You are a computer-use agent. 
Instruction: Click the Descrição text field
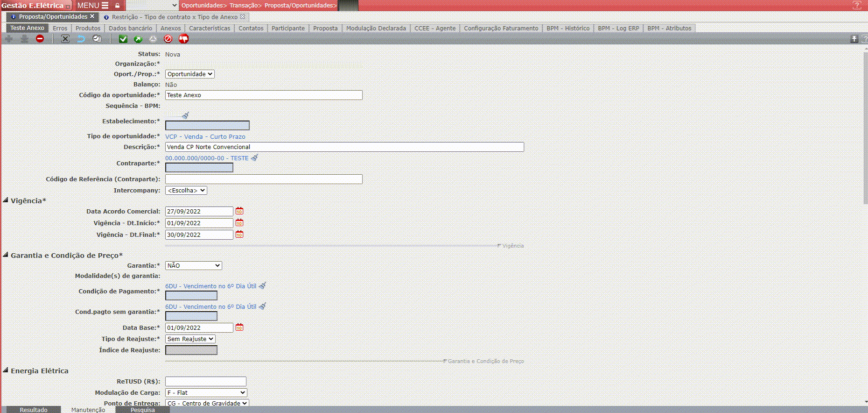click(x=344, y=147)
